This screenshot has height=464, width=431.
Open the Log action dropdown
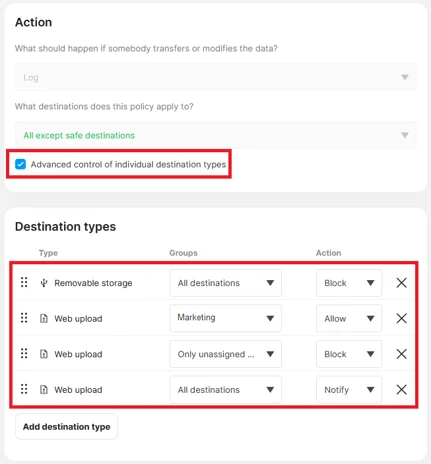point(216,77)
